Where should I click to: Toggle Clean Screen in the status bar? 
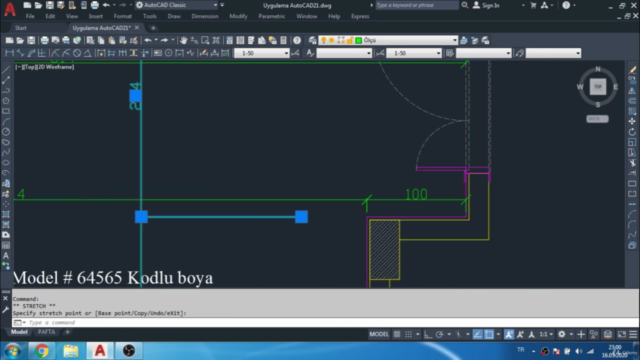pos(622,334)
